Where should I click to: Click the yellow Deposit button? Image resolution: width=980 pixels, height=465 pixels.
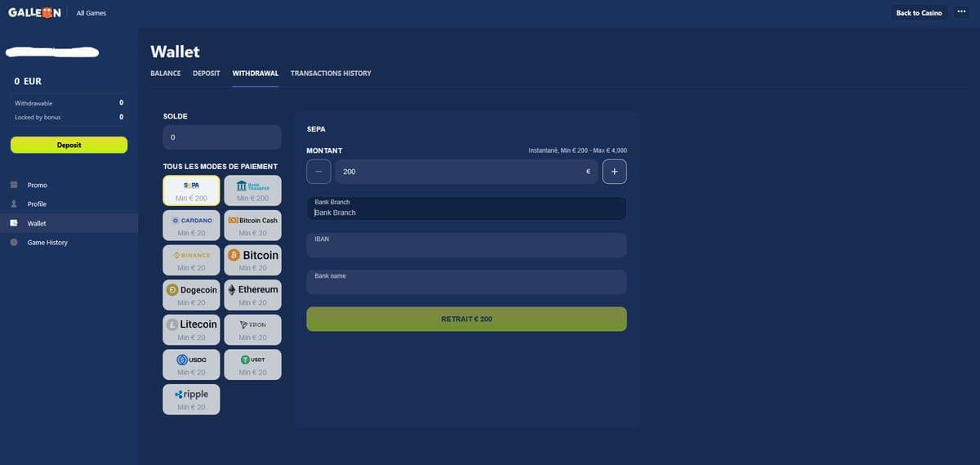click(x=69, y=145)
